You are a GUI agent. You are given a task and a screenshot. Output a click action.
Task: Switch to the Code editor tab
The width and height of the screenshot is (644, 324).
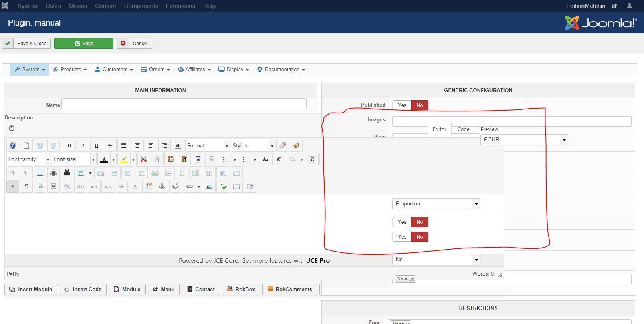[x=463, y=129]
